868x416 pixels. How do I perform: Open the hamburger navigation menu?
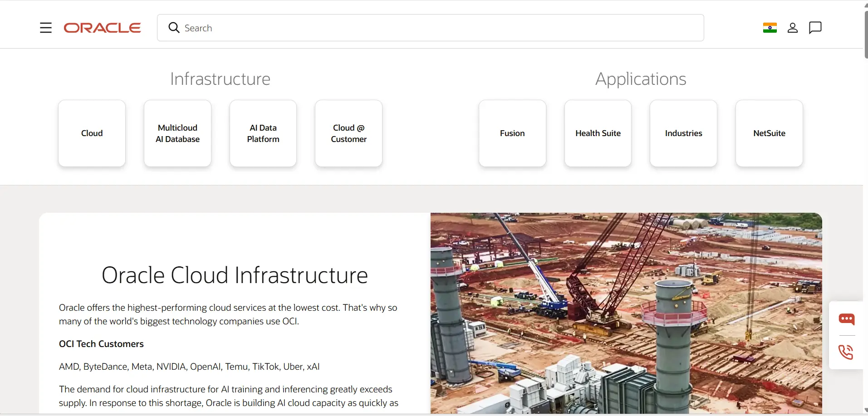(46, 28)
